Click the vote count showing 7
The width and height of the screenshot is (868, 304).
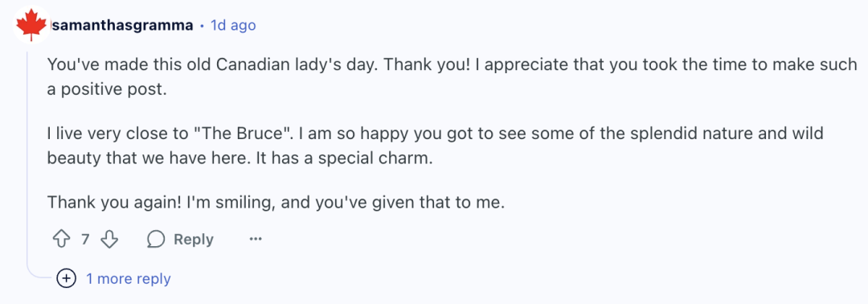[85, 239]
